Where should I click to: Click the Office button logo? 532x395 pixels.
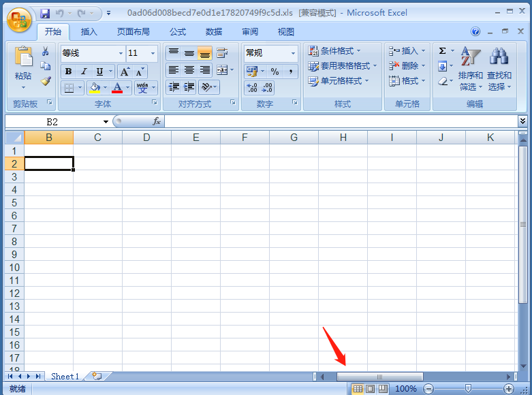(19, 19)
